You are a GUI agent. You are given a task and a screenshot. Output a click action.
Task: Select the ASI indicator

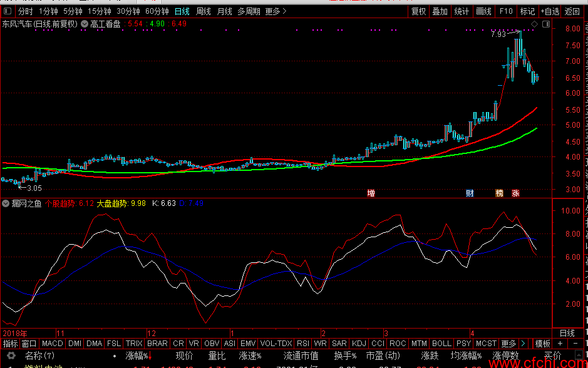click(x=229, y=343)
